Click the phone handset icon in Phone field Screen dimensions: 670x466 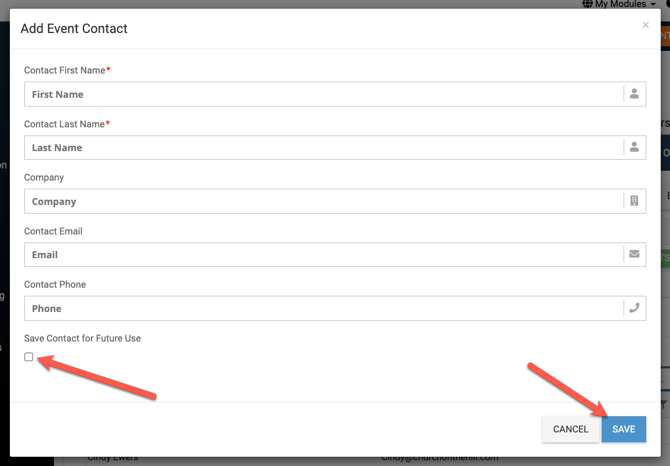pos(634,308)
